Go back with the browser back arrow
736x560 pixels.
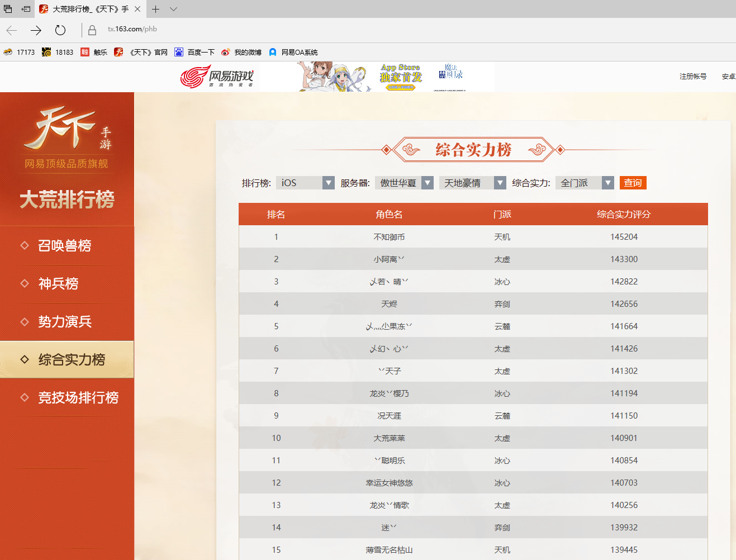click(x=12, y=30)
